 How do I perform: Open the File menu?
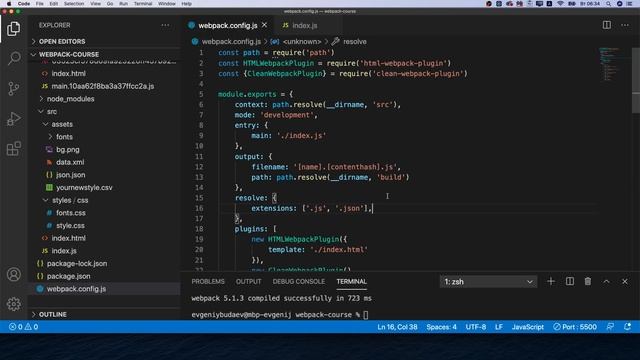(x=39, y=4)
